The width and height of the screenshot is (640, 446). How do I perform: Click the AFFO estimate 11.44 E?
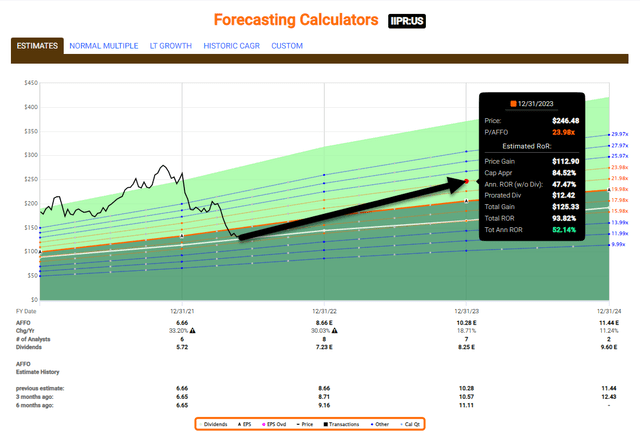tap(609, 323)
